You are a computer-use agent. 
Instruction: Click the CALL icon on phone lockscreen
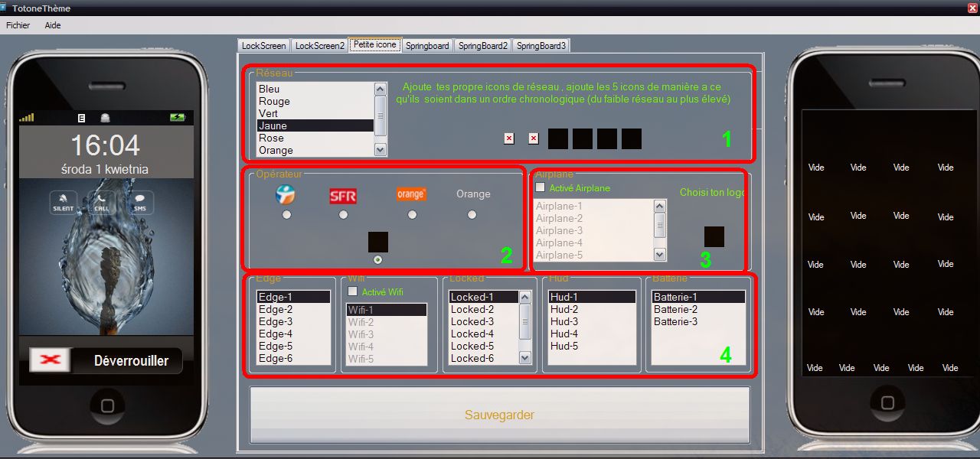(102, 202)
